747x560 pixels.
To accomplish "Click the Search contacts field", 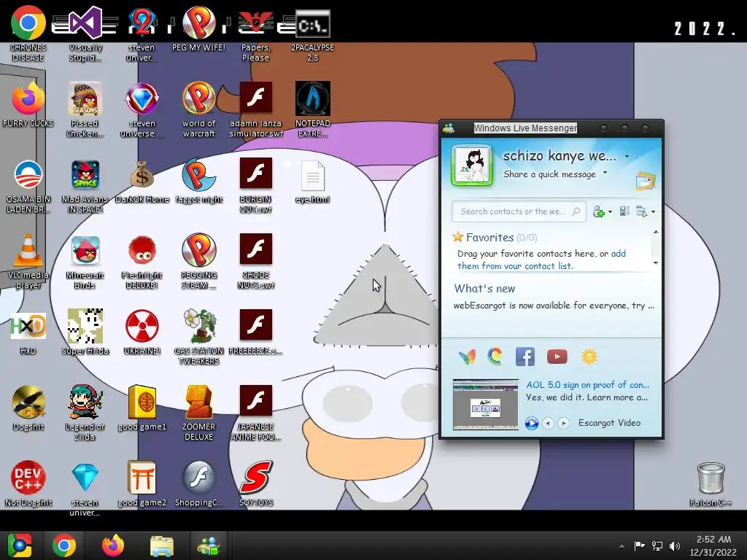I will point(519,211).
